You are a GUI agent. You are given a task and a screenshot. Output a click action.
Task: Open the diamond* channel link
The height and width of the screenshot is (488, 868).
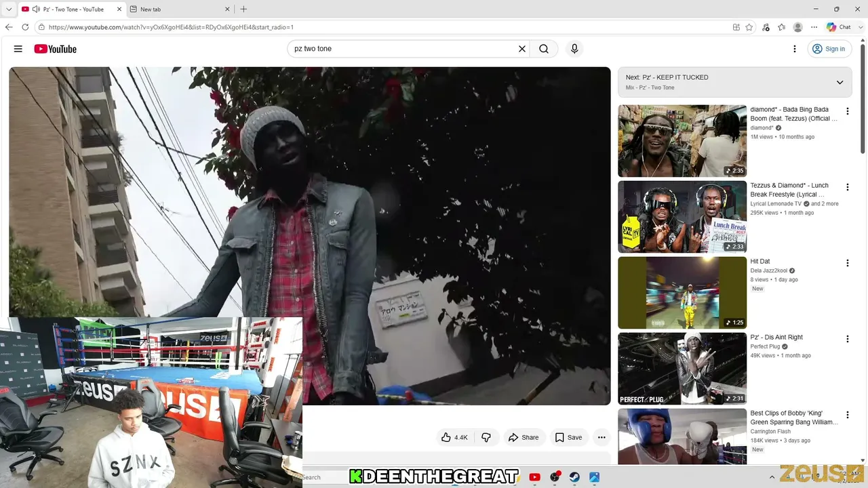(x=762, y=127)
